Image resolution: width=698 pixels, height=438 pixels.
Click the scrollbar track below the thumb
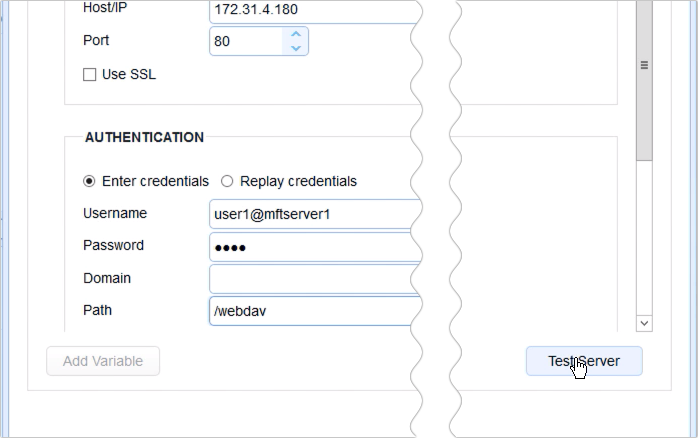click(644, 240)
